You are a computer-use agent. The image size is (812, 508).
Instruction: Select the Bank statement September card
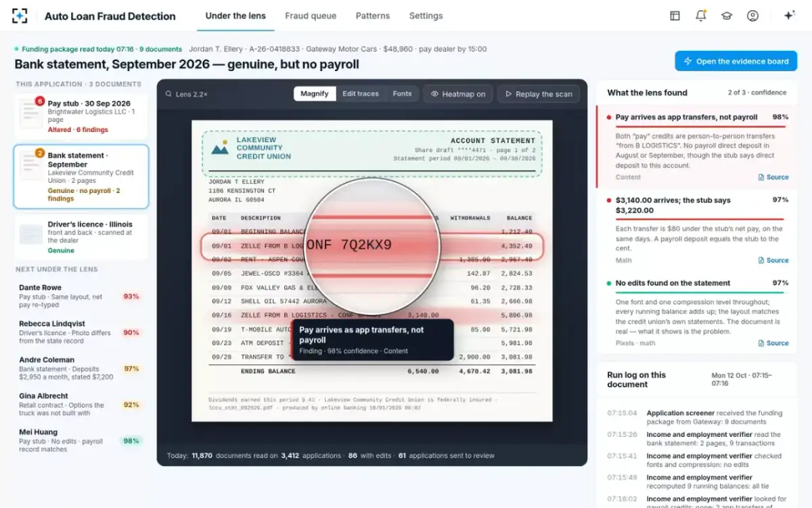tap(81, 176)
